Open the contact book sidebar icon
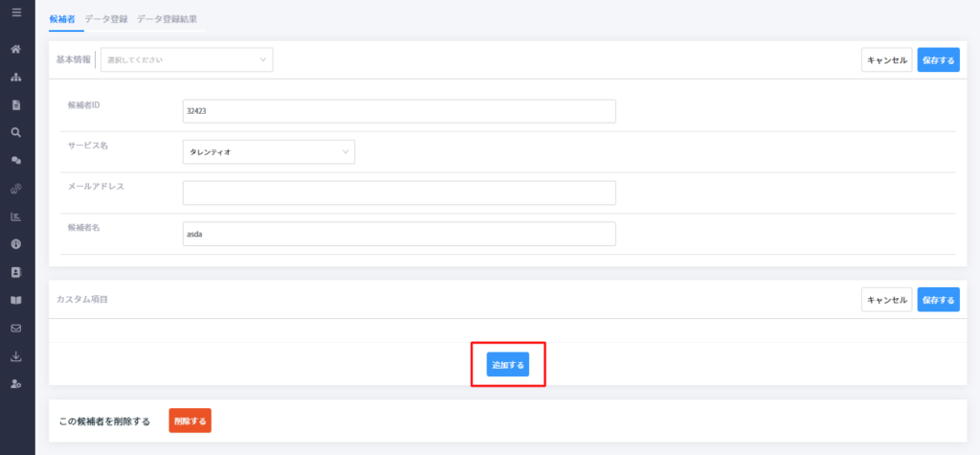The image size is (980, 455). coord(17,272)
